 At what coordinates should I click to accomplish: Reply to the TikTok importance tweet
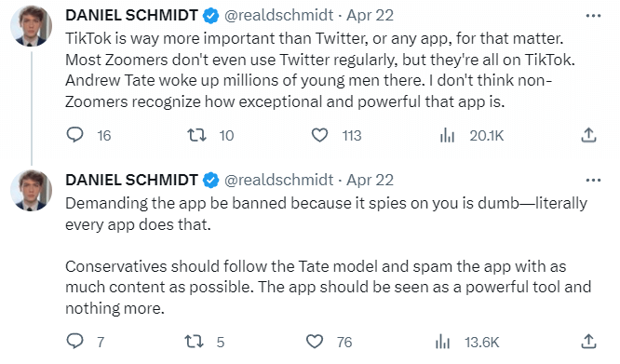pyautogui.click(x=74, y=135)
